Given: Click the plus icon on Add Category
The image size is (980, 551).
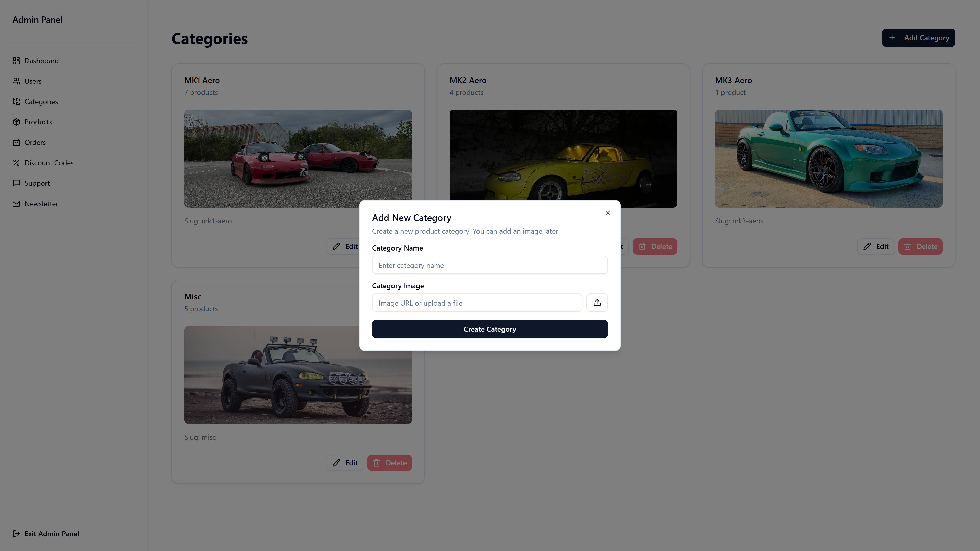Looking at the screenshot, I should pyautogui.click(x=892, y=38).
